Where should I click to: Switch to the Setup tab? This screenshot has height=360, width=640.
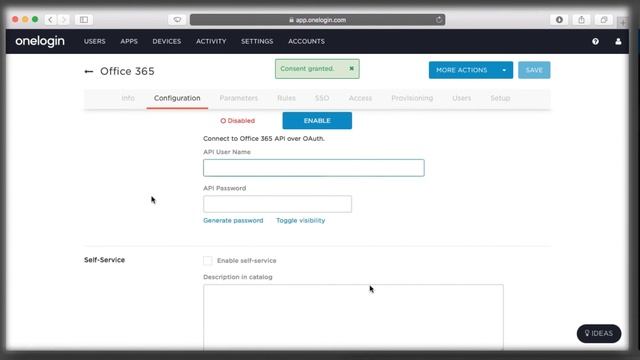(x=500, y=98)
